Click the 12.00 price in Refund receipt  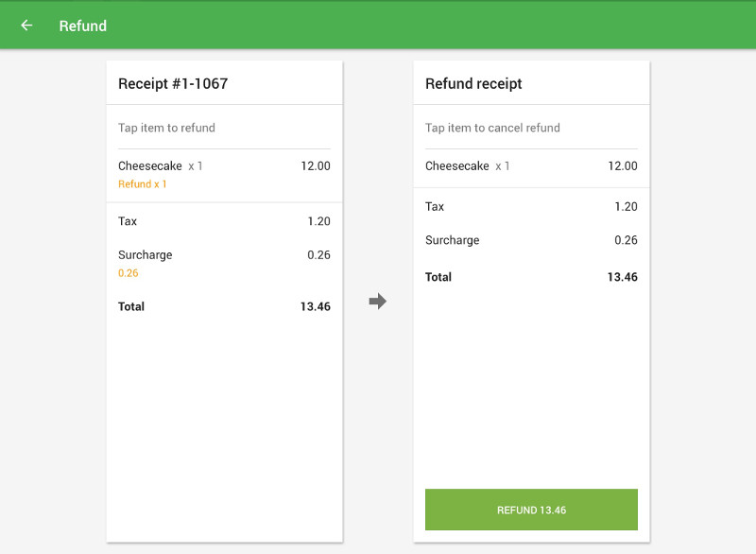tap(622, 166)
